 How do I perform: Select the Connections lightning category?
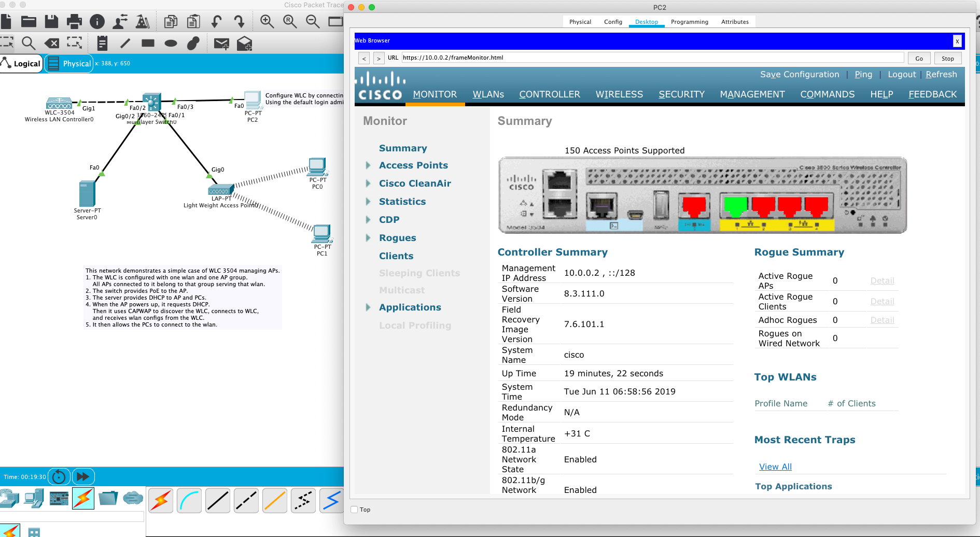[83, 499]
